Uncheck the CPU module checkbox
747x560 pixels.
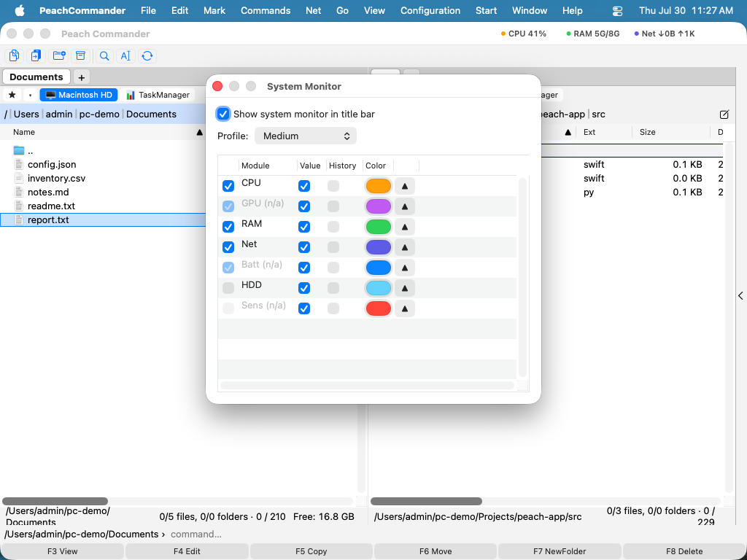[x=228, y=186]
